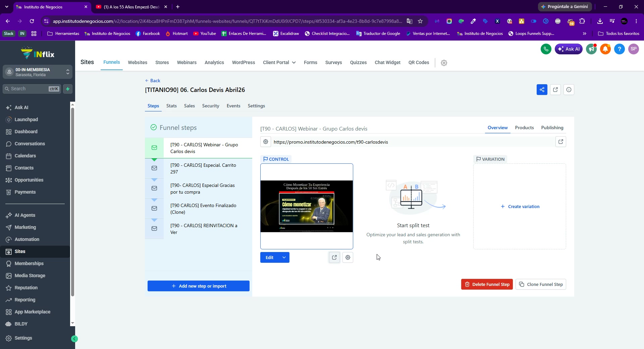
Task: Go to the Websites tab
Action: tap(138, 62)
